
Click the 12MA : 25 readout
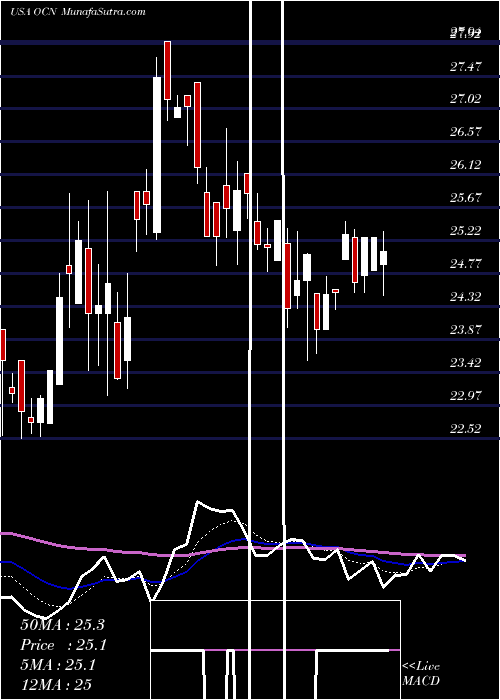click(56, 685)
